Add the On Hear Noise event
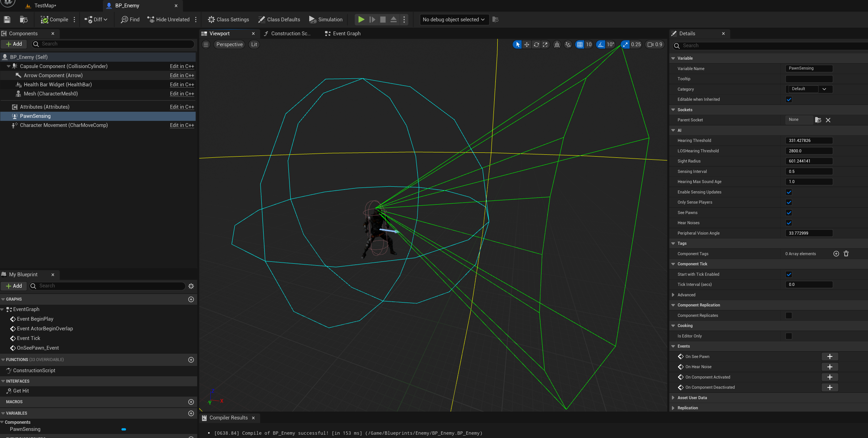 point(830,367)
